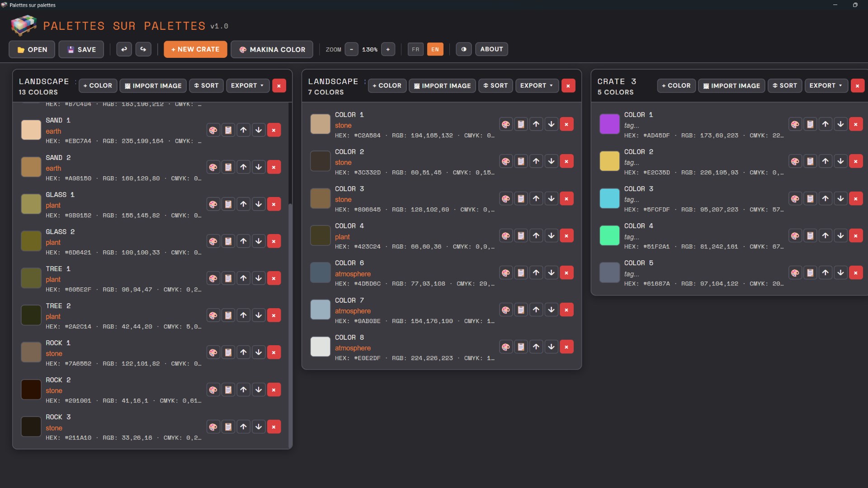Delete the Rock 3 color
The width and height of the screenshot is (868, 488).
pyautogui.click(x=274, y=427)
